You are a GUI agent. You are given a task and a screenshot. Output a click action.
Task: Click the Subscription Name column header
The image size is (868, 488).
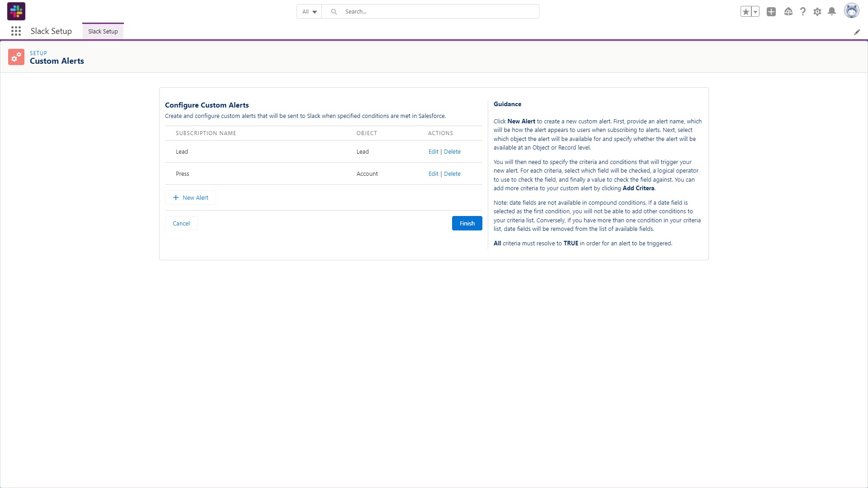pyautogui.click(x=206, y=133)
